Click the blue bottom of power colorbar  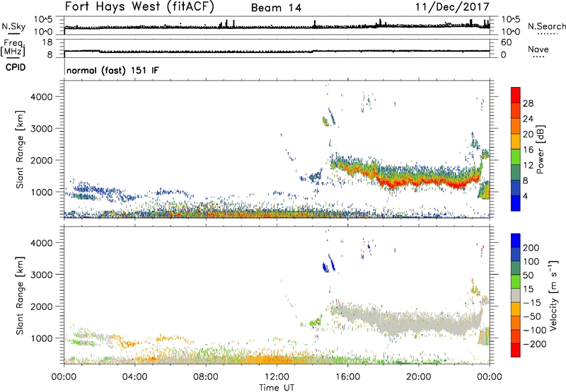click(516, 203)
